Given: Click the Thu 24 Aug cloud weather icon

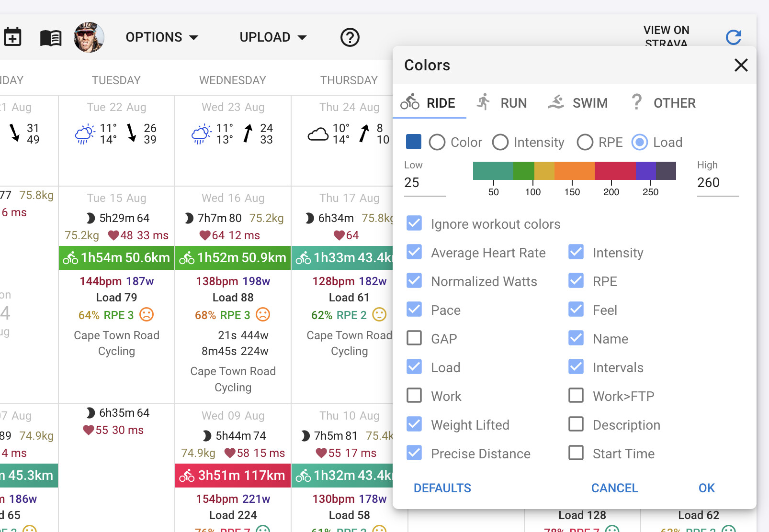Looking at the screenshot, I should pos(318,134).
